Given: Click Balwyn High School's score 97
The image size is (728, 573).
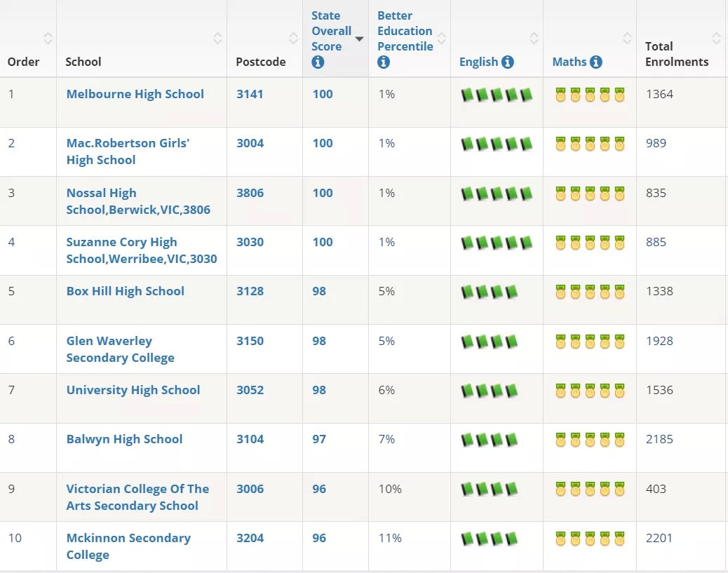Looking at the screenshot, I should click(319, 439).
